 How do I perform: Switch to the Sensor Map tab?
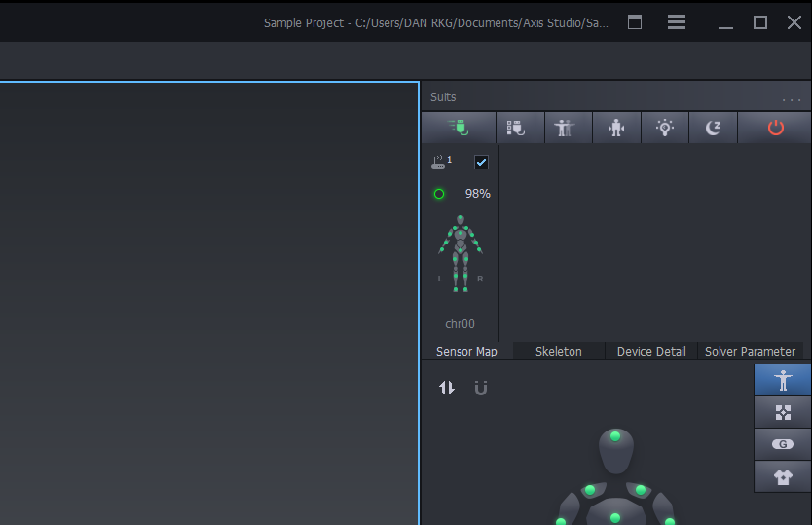466,351
